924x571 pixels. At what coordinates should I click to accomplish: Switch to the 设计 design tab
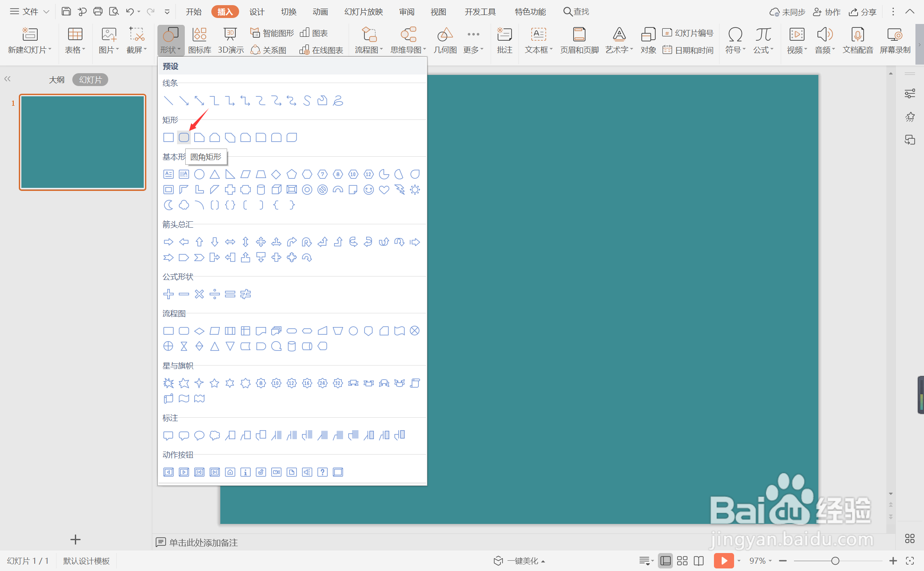257,12
